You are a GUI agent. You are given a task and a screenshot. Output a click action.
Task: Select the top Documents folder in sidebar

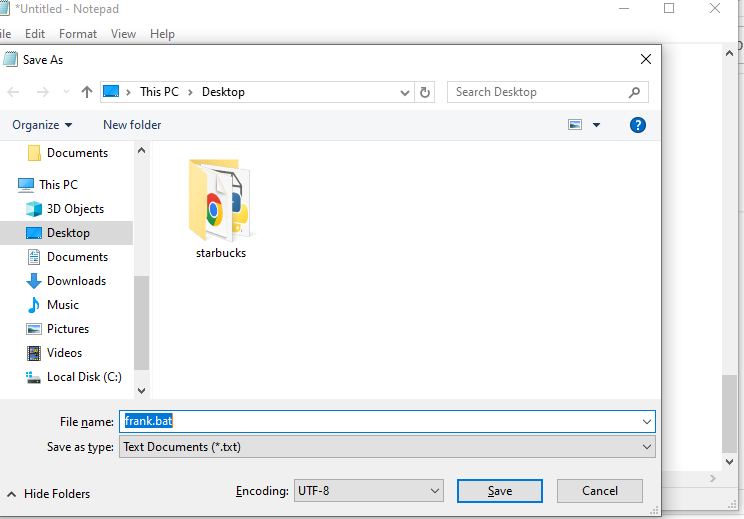(67, 153)
